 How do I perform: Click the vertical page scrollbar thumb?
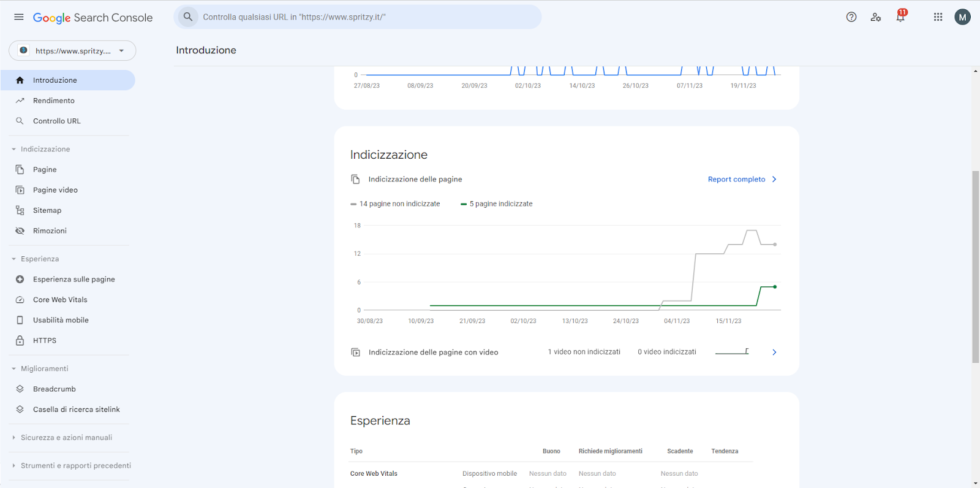pyautogui.click(x=975, y=267)
